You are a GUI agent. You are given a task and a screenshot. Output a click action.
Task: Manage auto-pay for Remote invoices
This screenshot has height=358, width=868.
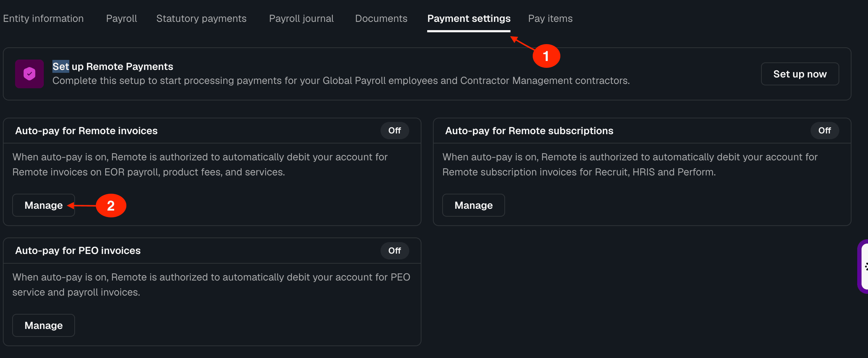tap(43, 205)
